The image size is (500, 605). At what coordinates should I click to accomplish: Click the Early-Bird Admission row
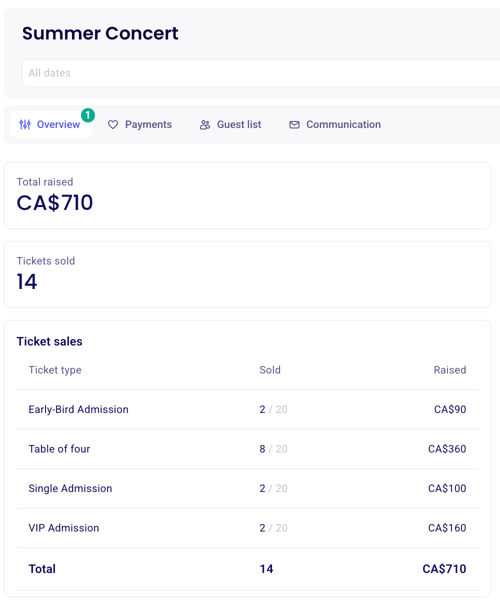pos(247,409)
